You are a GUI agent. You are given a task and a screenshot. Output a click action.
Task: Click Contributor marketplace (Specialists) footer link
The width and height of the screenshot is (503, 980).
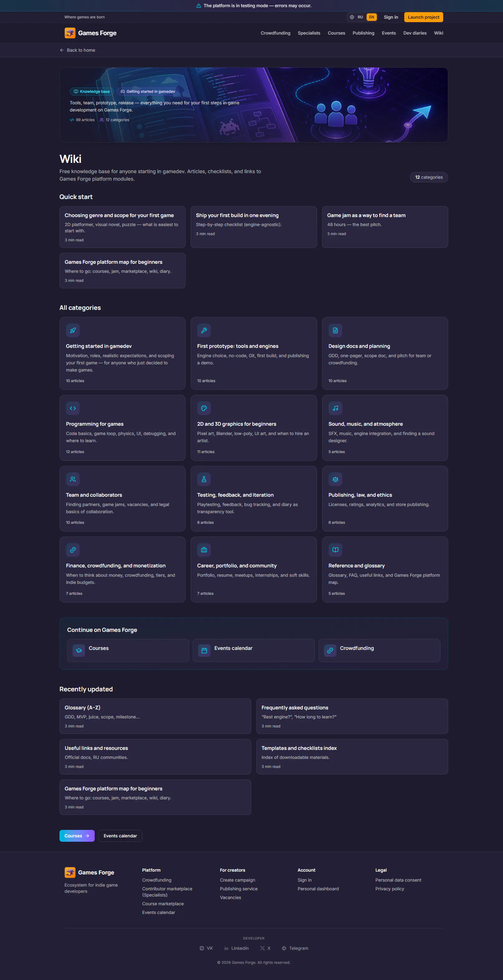167,892
